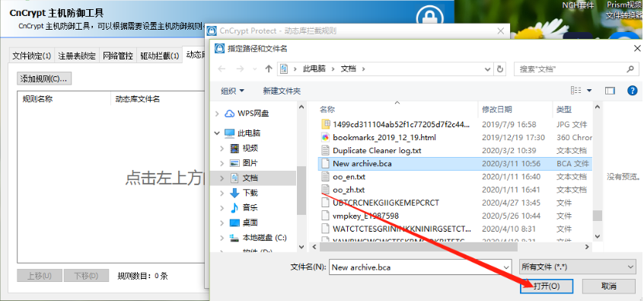Viewport: 644px width, 301px height.
Task: Click 此电脑 in the address bar path
Action: click(314, 69)
